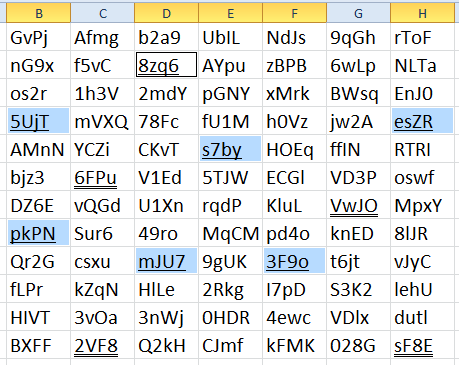Select the highlighted cell 5UjT
This screenshot has height=365, width=459.
pos(38,121)
